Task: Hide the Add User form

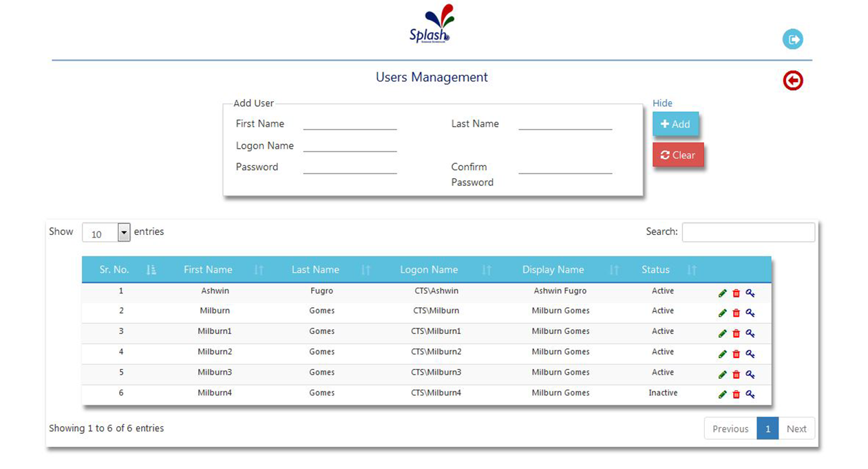Action: click(x=662, y=103)
